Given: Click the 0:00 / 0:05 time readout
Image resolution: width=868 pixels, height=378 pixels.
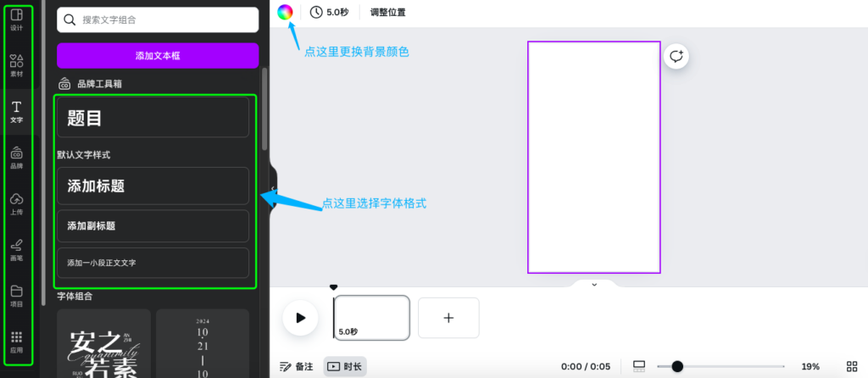Looking at the screenshot, I should 586,366.
